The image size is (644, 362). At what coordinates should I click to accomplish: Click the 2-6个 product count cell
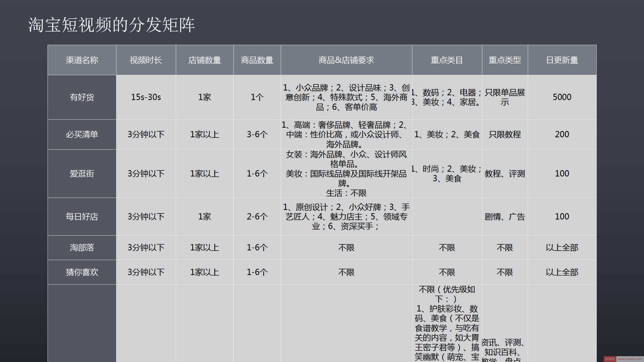point(257,216)
